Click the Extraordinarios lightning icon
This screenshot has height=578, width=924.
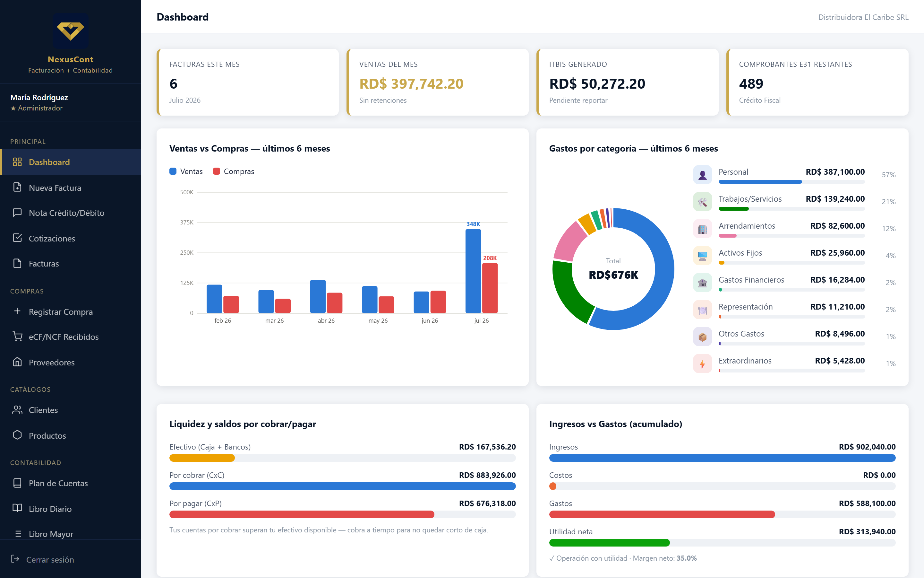point(702,363)
